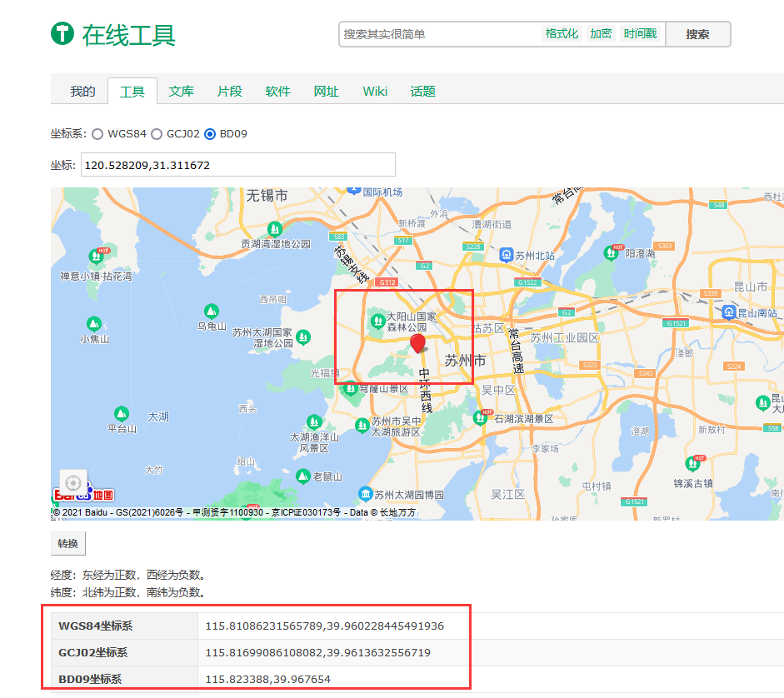Viewport: 784px width, 698px height.
Task: Click the S228 road shield on map
Action: pyautogui.click(x=473, y=247)
